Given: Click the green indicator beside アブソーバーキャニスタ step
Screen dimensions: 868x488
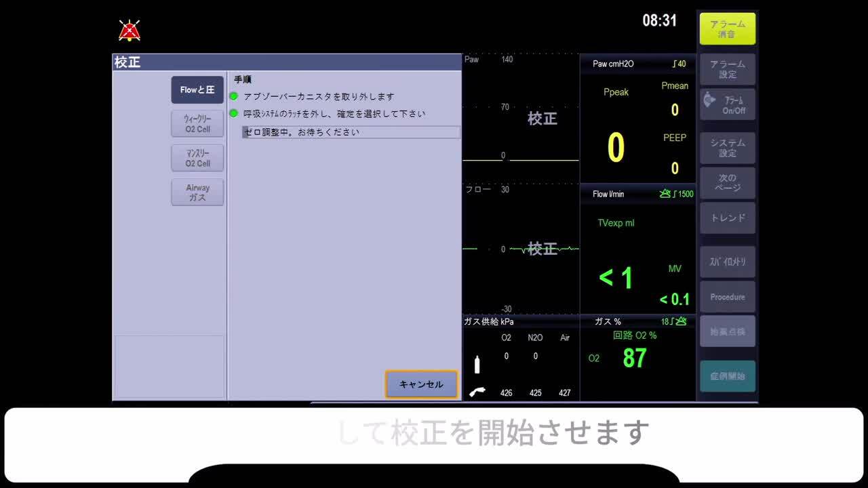Looking at the screenshot, I should tap(234, 96).
